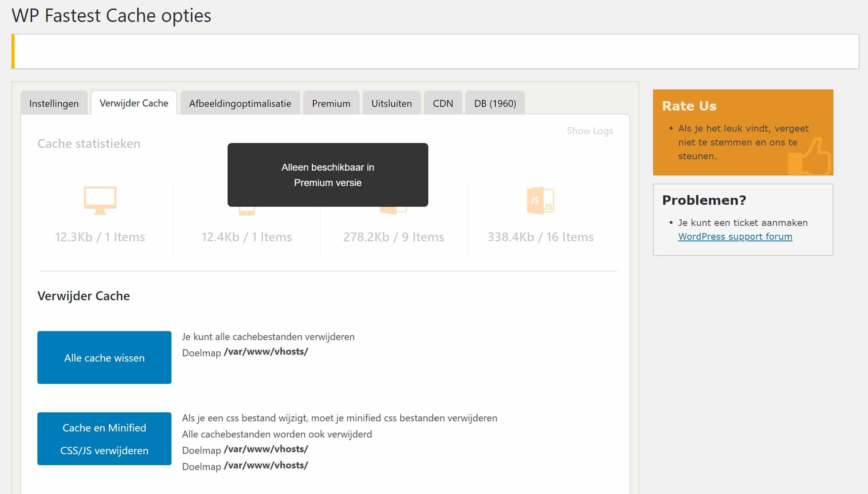
Task: Open the Premium tab
Action: pos(331,103)
